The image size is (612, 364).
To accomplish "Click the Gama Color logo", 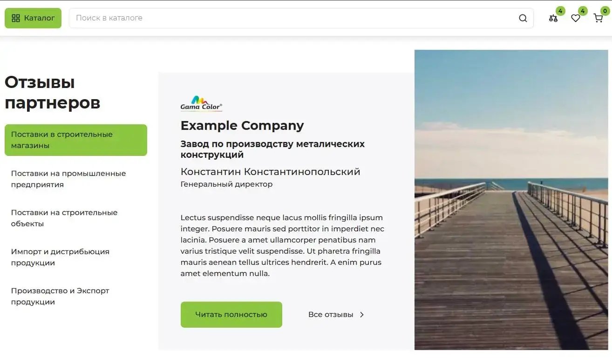I will click(x=201, y=104).
